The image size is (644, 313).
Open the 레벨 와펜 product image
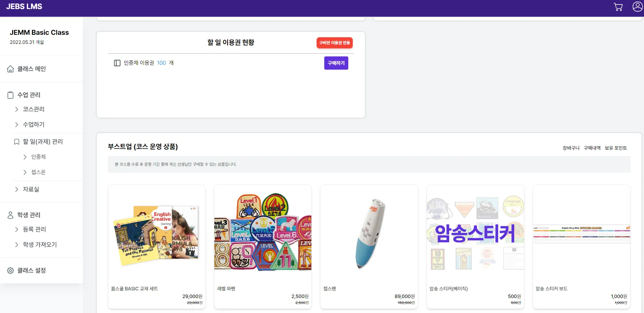click(263, 234)
